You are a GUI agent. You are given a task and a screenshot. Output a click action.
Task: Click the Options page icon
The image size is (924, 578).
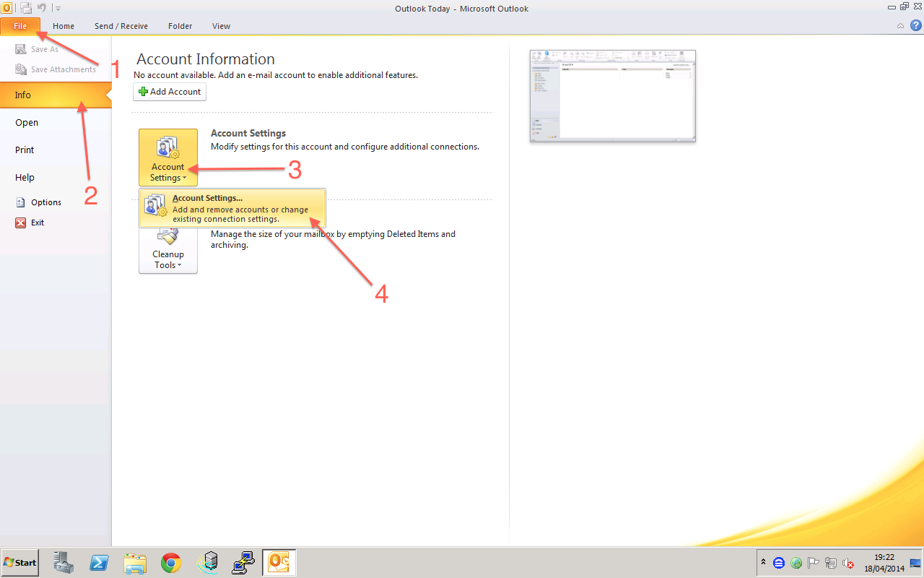(x=21, y=202)
